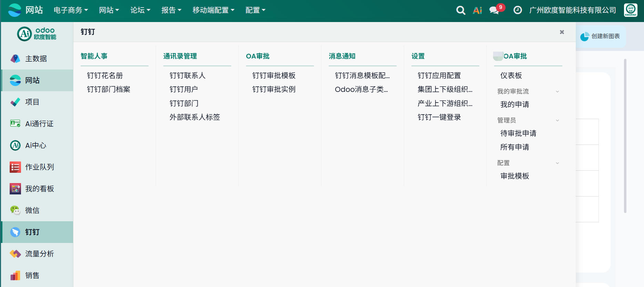This screenshot has height=287, width=644.
Task: Click the vertical scrollbar on the right
Action: click(625, 136)
